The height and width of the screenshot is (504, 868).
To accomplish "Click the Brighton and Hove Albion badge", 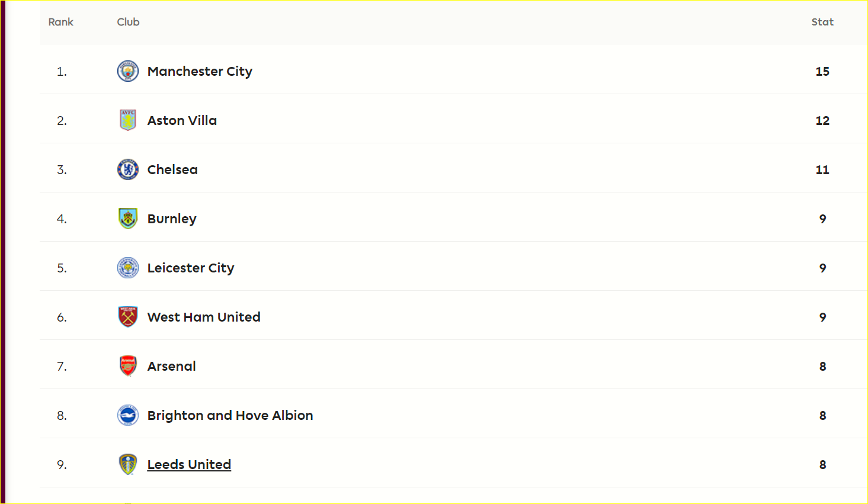I will [x=128, y=415].
